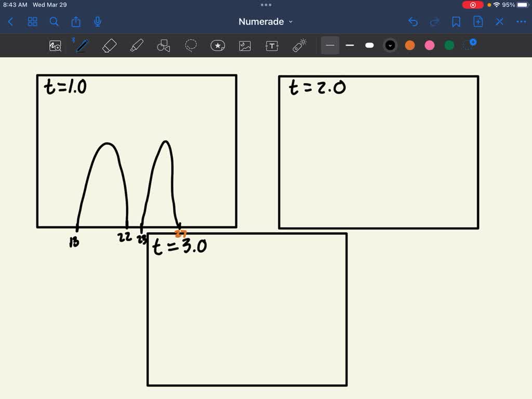Select the zoom magnifier tool

point(55,46)
